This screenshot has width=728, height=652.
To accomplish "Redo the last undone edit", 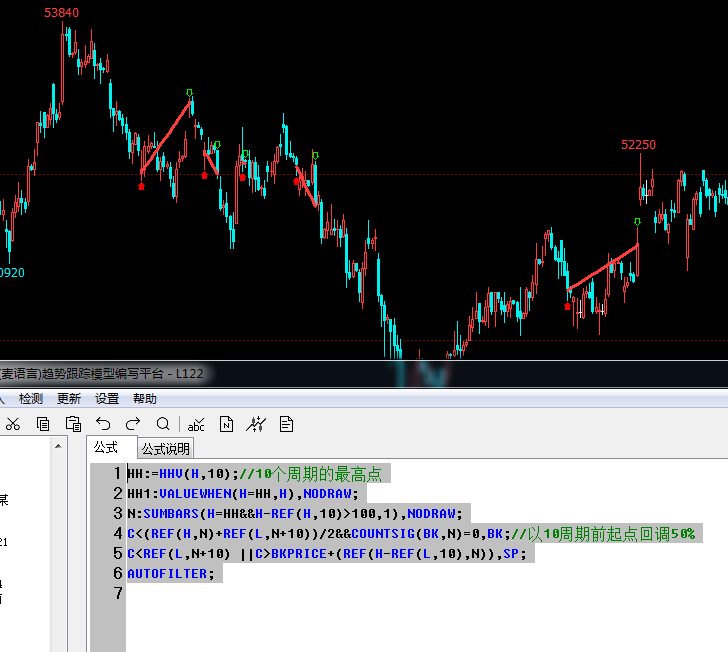I will [133, 424].
